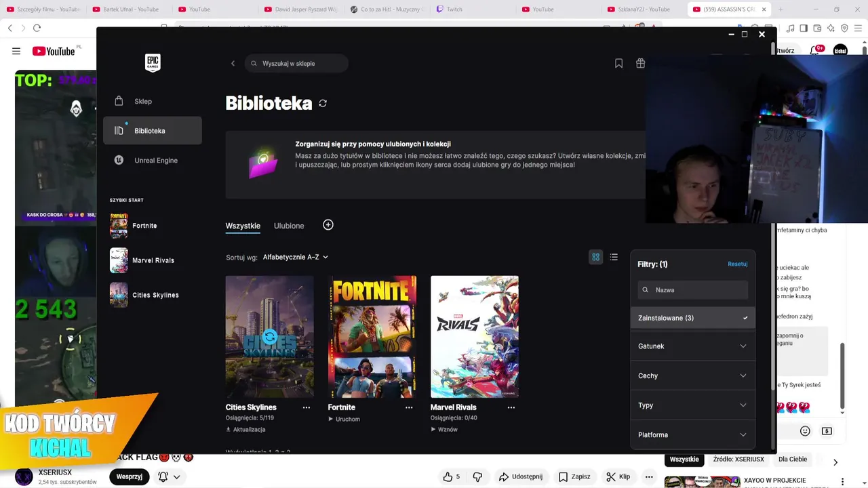
Task: Switch to list view layout
Action: [x=614, y=257]
